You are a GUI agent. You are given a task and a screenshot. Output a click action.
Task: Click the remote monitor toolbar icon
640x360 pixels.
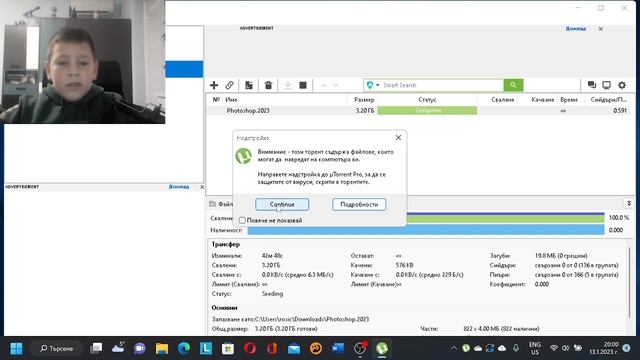point(607,85)
